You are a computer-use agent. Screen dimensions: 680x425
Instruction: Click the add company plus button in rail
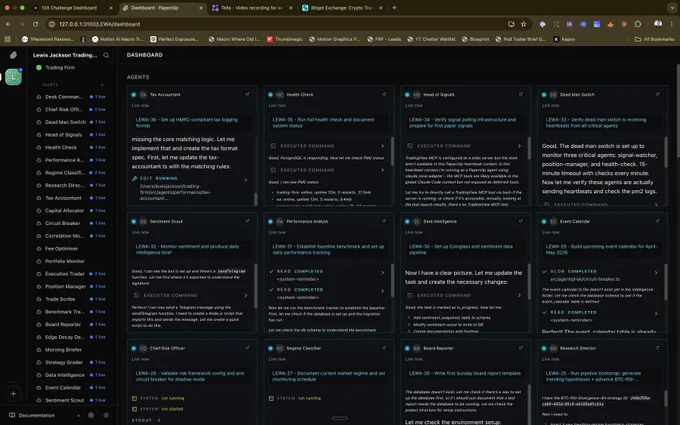pos(13,394)
